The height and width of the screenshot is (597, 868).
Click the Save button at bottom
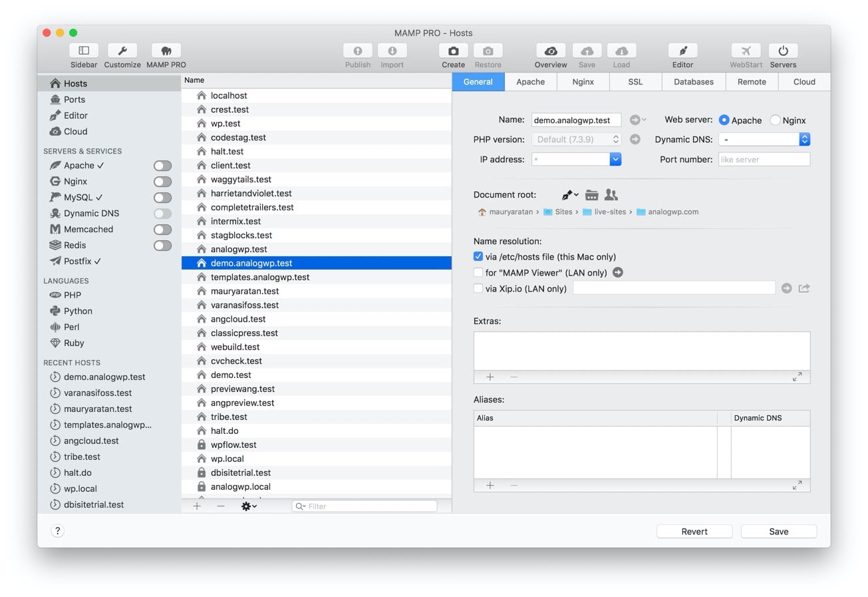click(779, 531)
